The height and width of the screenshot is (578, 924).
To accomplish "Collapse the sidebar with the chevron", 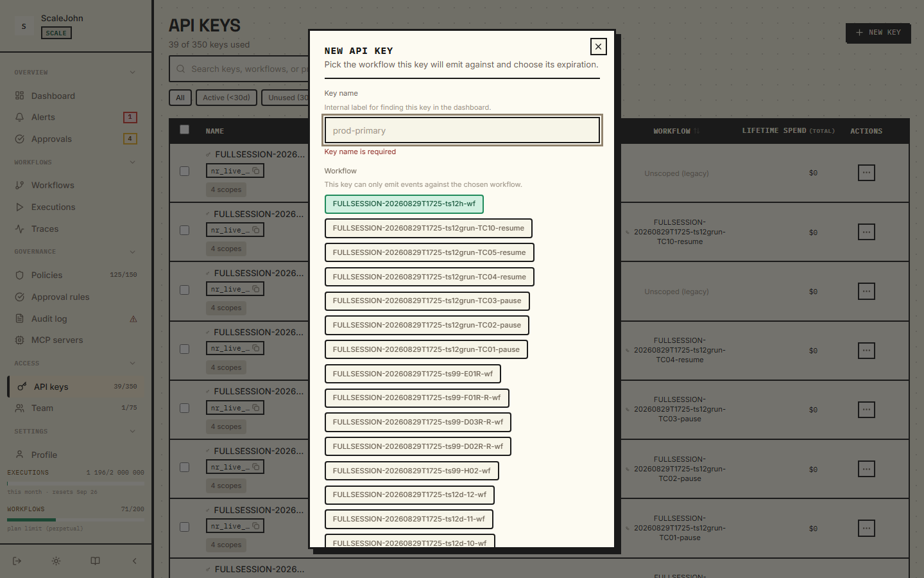I will click(x=134, y=561).
